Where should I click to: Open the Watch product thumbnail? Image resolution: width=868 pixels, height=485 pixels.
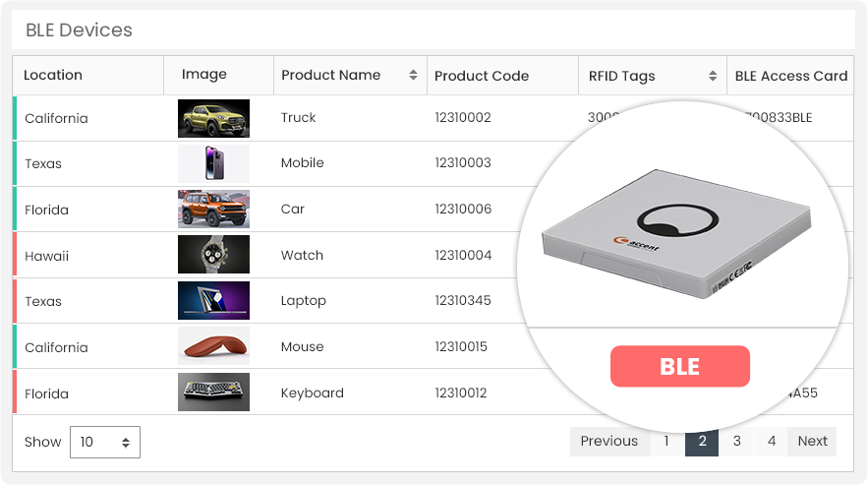[x=213, y=255]
